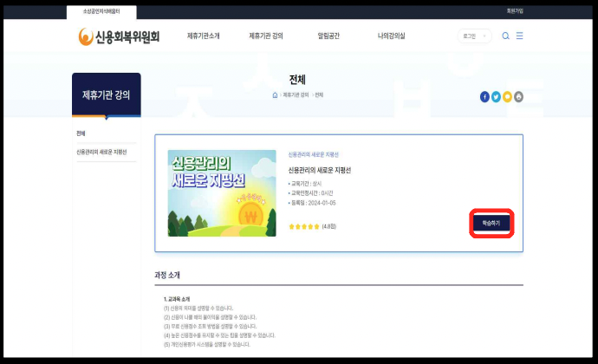Screen dimensions: 598x364
Task: Select 전체 in the sidebar
Action: 81,133
